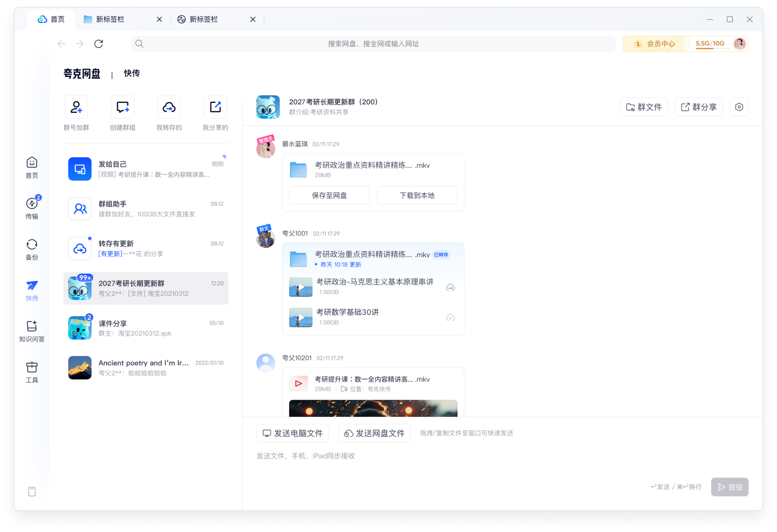Open the 课件分享 group chat

[146, 328]
